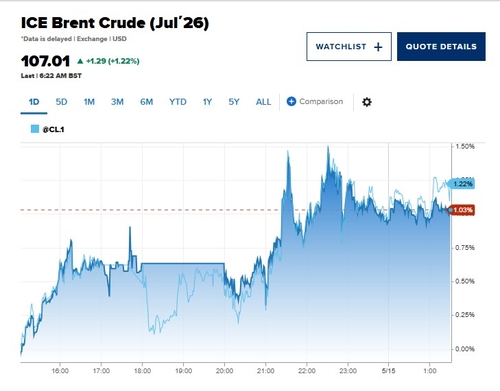Screen dimensions: 500x391
Task: Click the plus icon beside Comparison
Action: (291, 101)
